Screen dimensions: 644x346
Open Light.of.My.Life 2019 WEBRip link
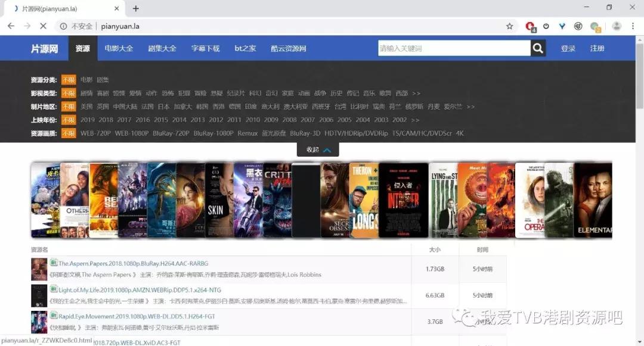tap(140, 290)
